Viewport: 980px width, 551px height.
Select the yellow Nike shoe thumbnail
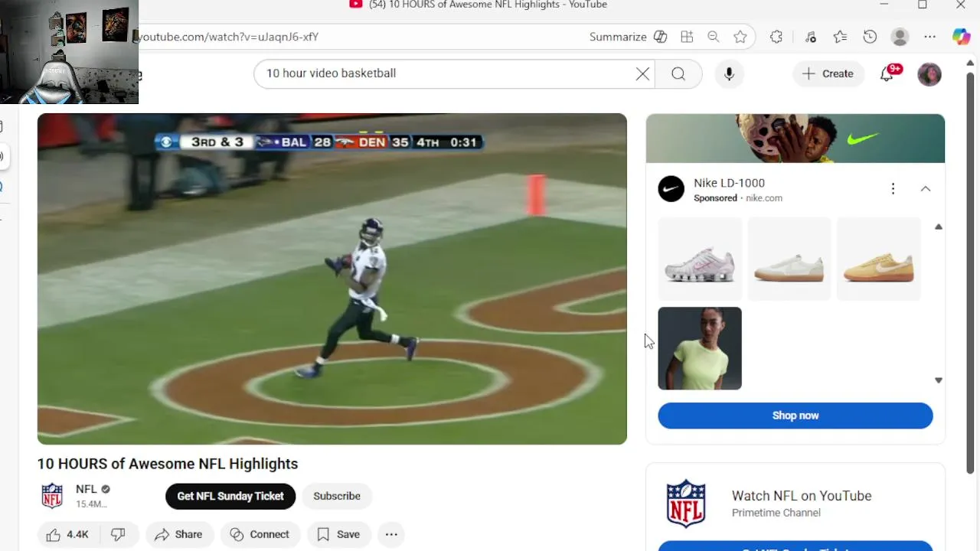click(879, 259)
